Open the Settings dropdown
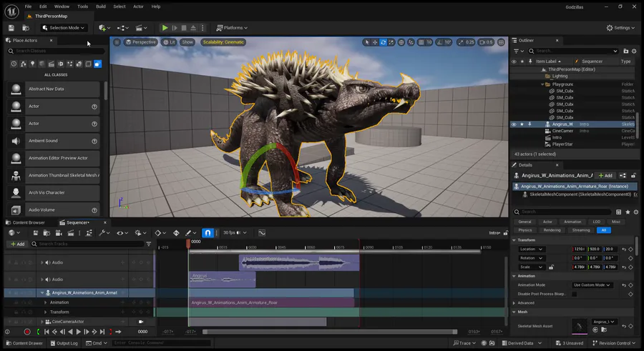 pos(620,28)
